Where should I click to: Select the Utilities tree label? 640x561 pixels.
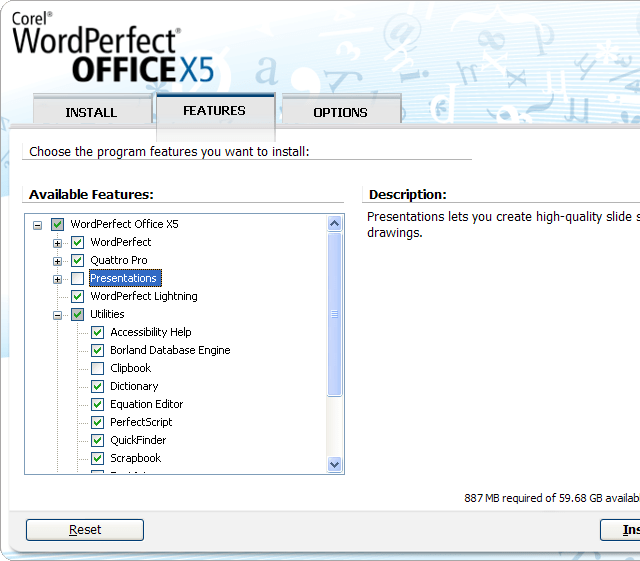click(107, 314)
